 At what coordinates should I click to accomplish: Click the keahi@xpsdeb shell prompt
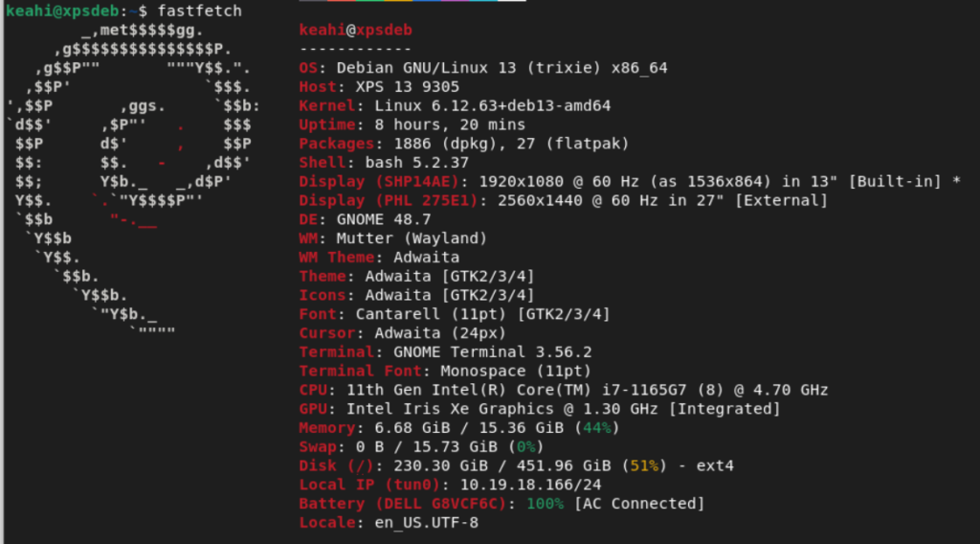click(x=67, y=11)
